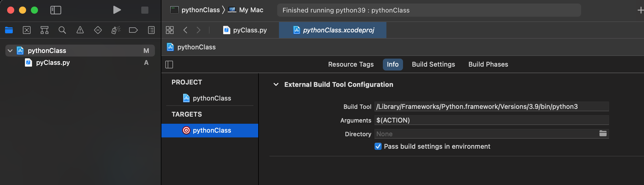The height and width of the screenshot is (185, 644).
Task: Click the A status badge of pyClass.py
Action: click(x=146, y=63)
